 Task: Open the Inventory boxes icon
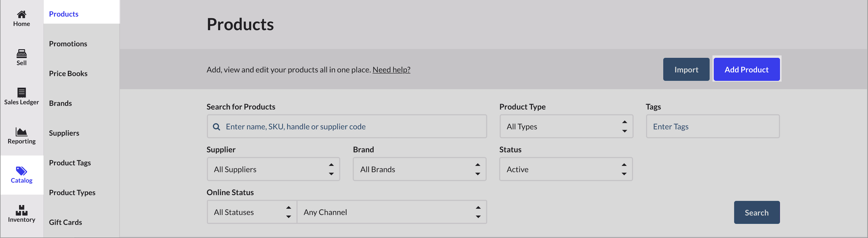22,210
